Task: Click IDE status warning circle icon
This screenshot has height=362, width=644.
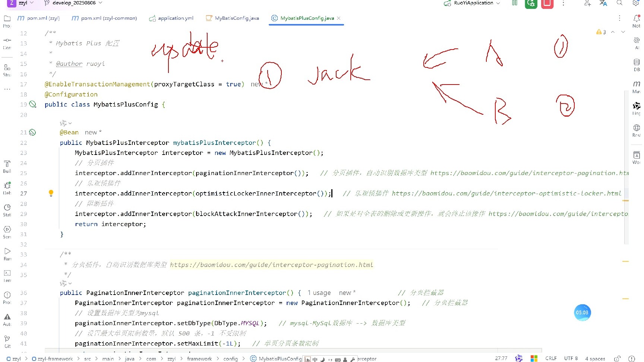Action: pos(631,358)
